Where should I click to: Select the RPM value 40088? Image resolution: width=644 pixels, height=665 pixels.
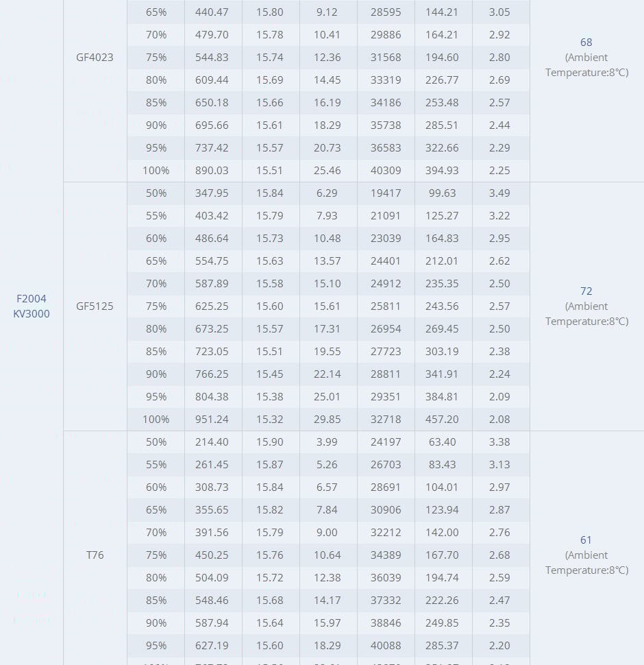(x=386, y=646)
